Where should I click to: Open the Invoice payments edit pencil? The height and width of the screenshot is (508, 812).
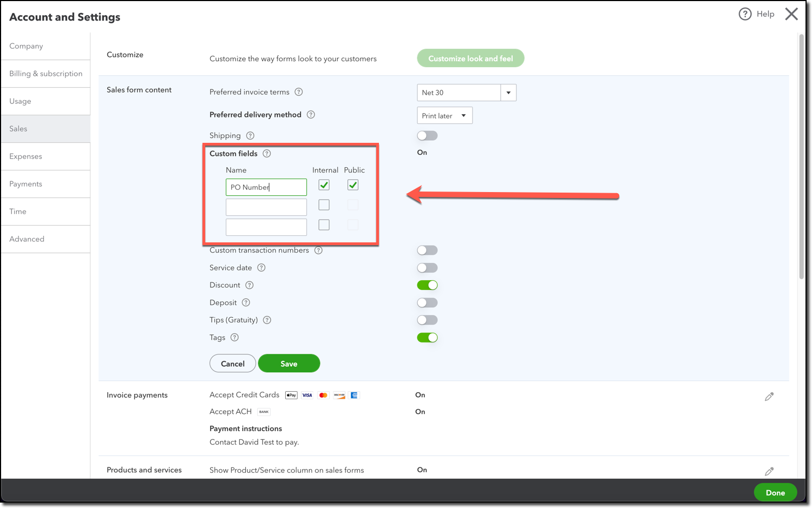[x=769, y=396]
